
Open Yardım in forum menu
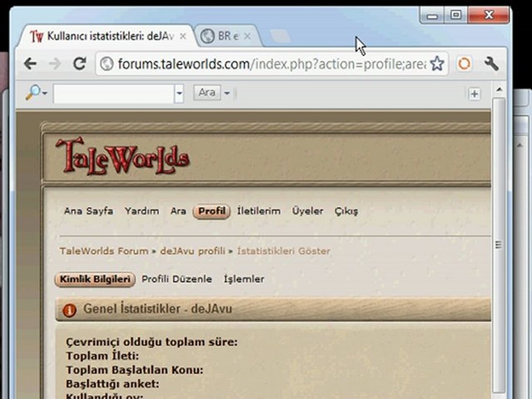click(142, 211)
